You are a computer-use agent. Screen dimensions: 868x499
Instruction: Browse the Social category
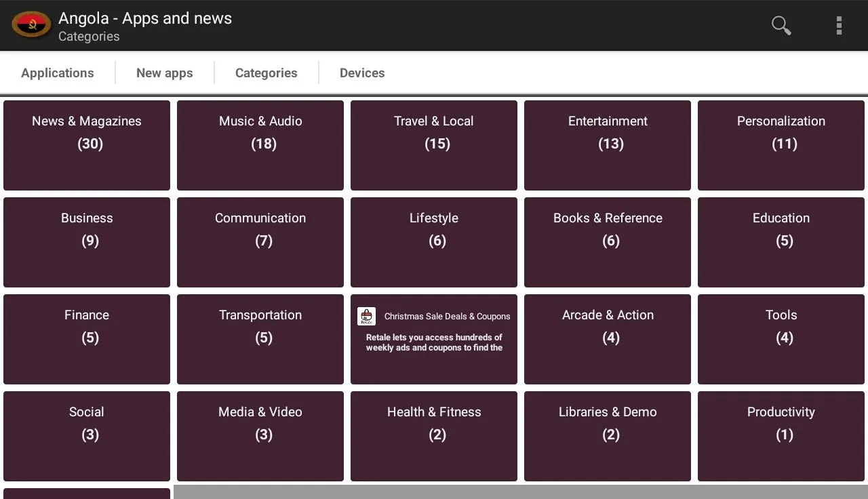pyautogui.click(x=87, y=436)
